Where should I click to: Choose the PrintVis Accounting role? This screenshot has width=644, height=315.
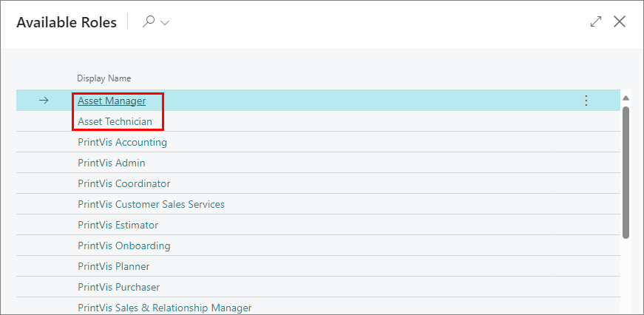(122, 142)
